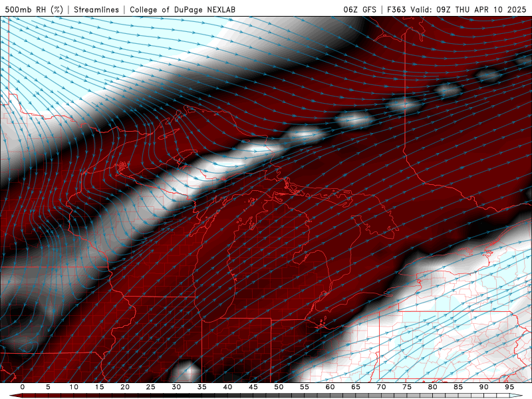Viewport: 532px width, 399px height.
Task: Select the color bar label "60"
Action: click(330, 387)
